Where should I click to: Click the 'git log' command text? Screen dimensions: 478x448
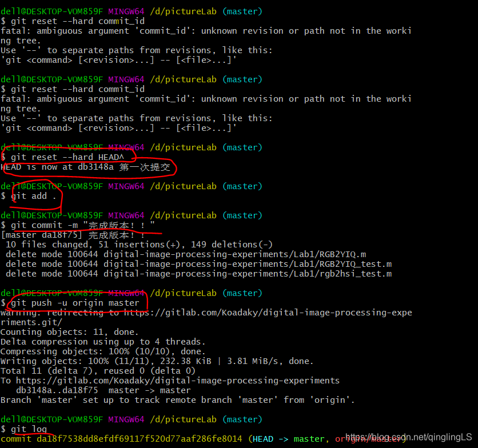click(29, 429)
